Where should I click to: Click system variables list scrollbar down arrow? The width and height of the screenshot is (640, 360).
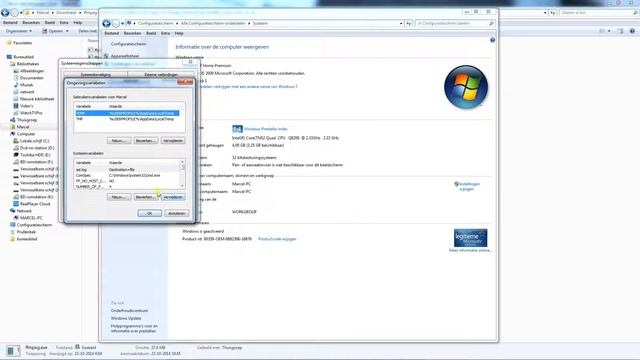point(182,186)
